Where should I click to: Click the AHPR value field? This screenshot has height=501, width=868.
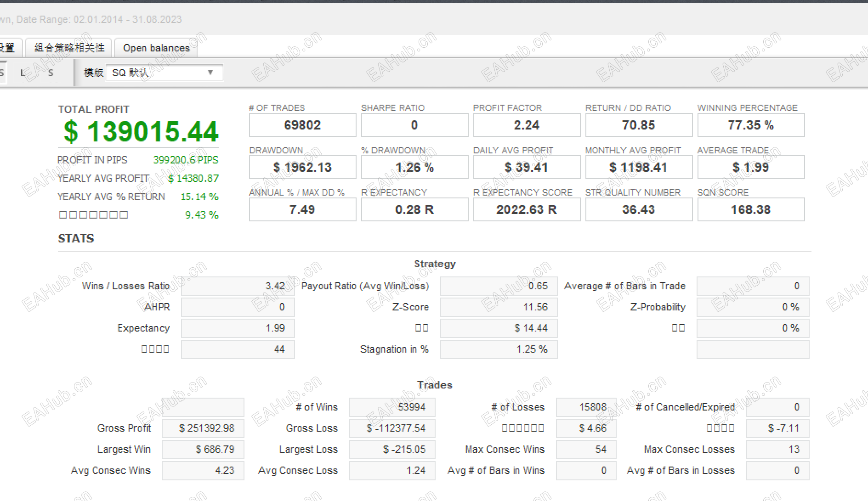[x=238, y=307]
